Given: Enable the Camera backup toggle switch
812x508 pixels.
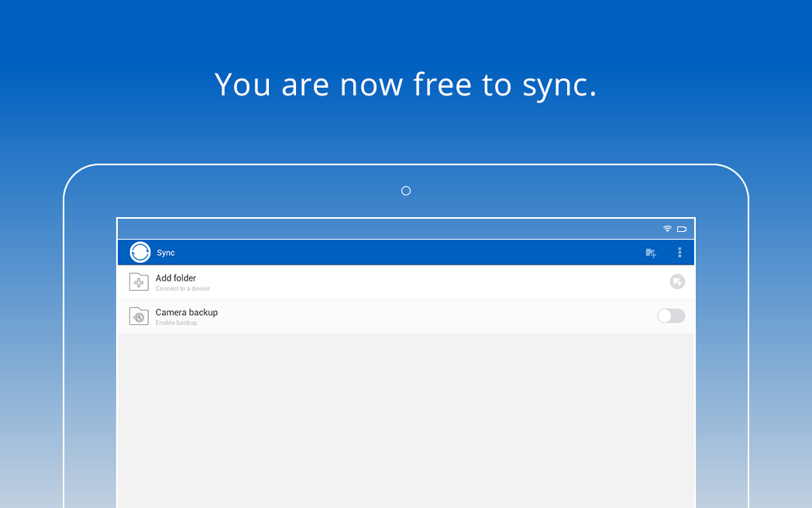Looking at the screenshot, I should pos(670,316).
